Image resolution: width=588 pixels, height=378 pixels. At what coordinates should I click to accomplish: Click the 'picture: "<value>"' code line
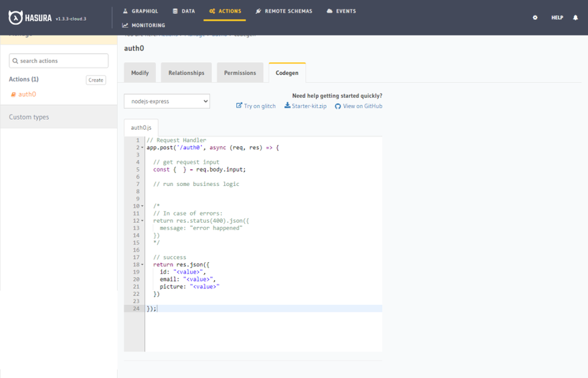pos(189,286)
